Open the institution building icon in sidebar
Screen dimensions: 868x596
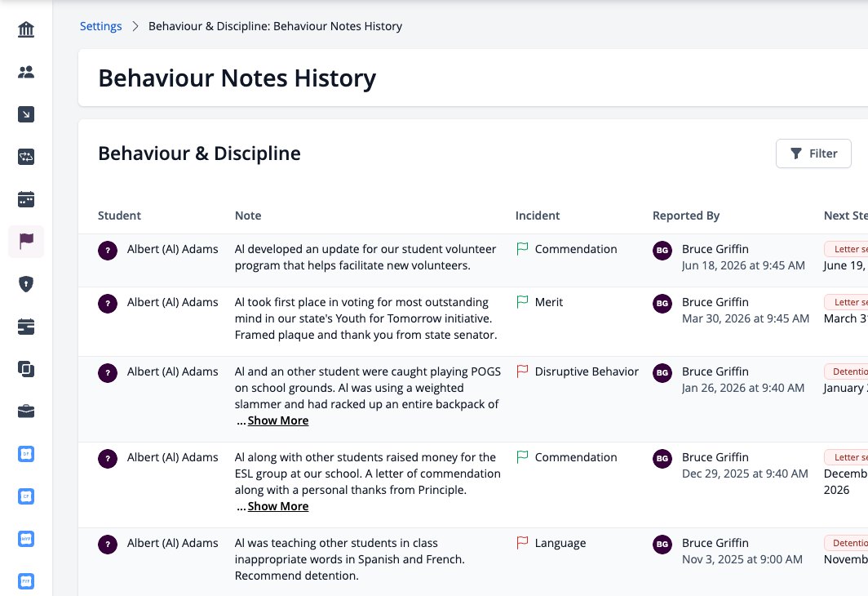[26, 29]
